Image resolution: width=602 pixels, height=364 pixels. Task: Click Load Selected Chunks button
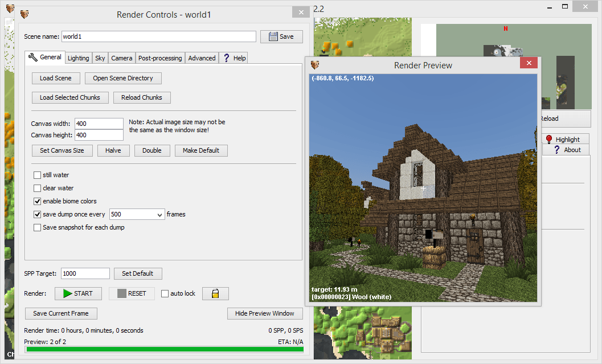[70, 97]
